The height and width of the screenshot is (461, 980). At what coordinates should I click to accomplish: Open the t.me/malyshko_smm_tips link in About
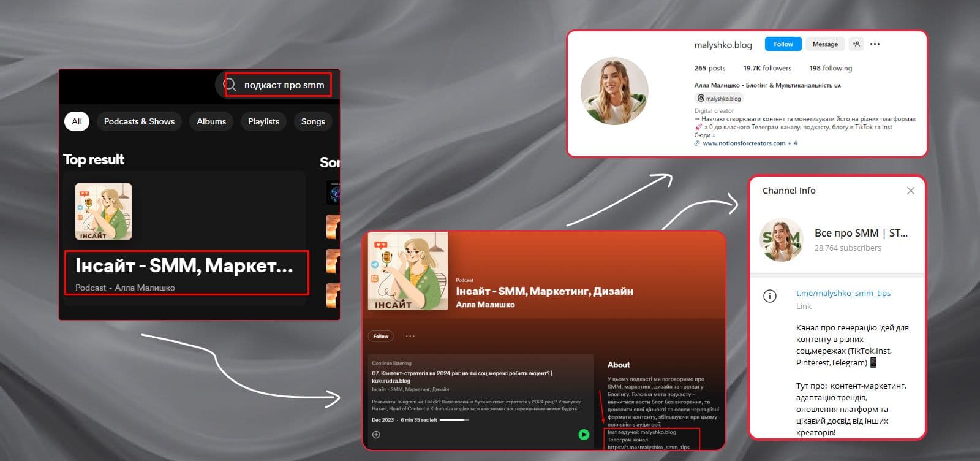pos(649,447)
